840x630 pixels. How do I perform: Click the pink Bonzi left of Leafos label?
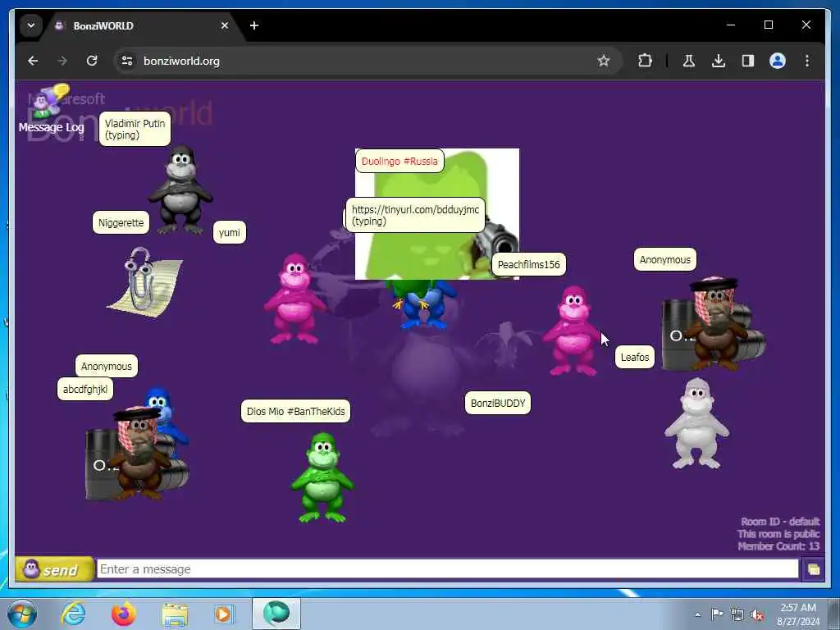pyautogui.click(x=573, y=331)
